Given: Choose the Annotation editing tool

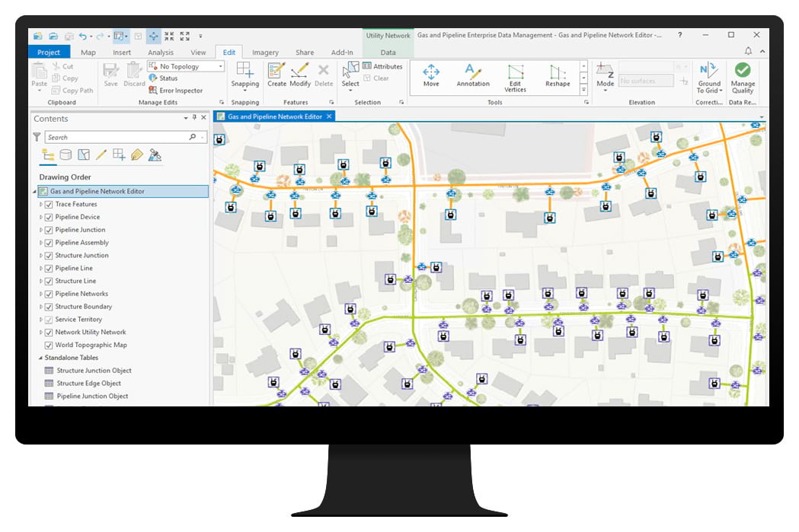Looking at the screenshot, I should pyautogui.click(x=473, y=75).
